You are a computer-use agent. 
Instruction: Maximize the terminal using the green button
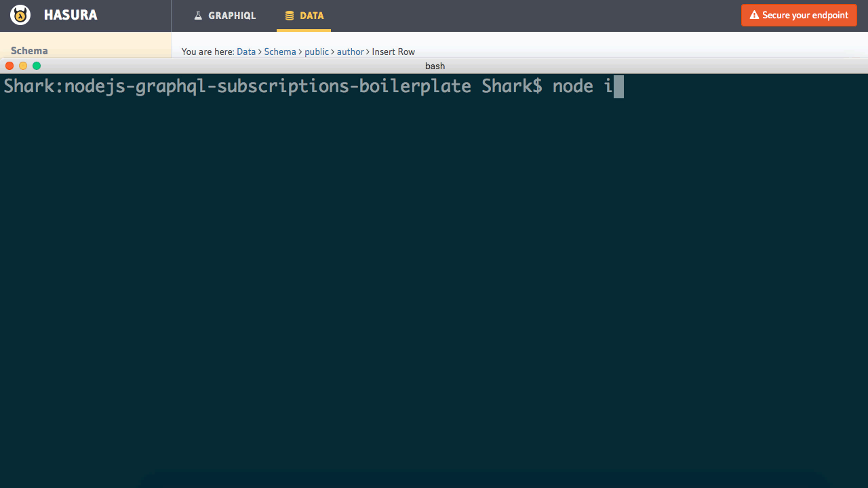coord(37,66)
